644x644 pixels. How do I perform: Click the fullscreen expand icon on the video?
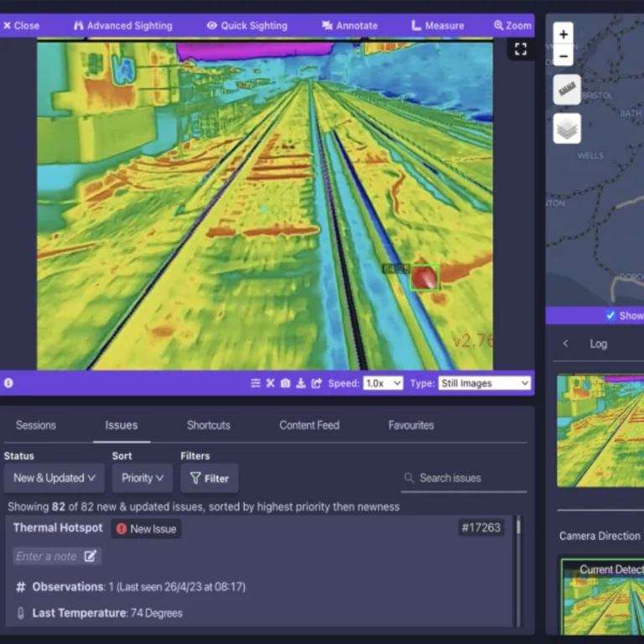click(520, 49)
